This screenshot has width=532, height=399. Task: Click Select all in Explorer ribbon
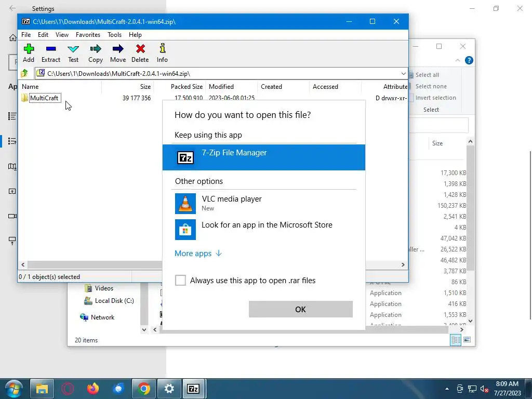[x=427, y=75]
